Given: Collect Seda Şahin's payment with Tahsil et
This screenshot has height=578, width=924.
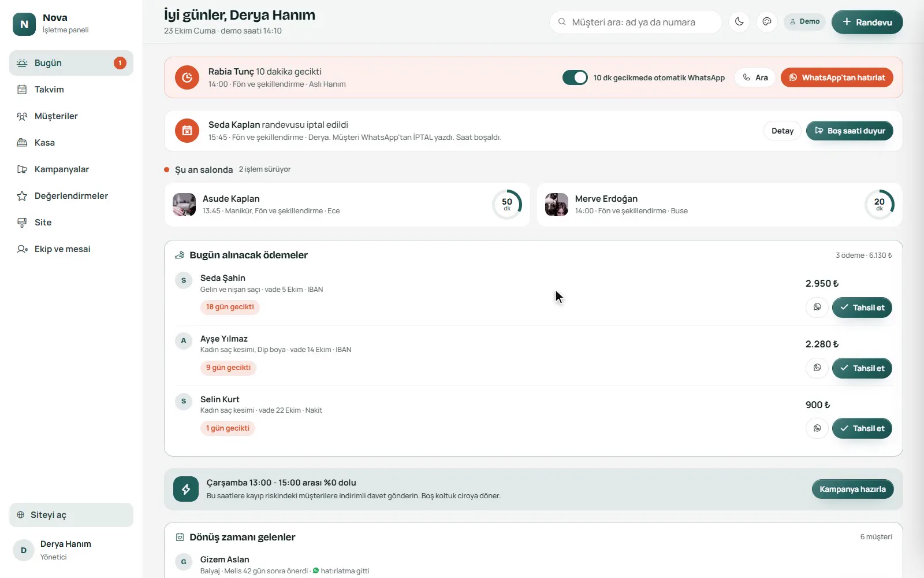Looking at the screenshot, I should pos(862,307).
